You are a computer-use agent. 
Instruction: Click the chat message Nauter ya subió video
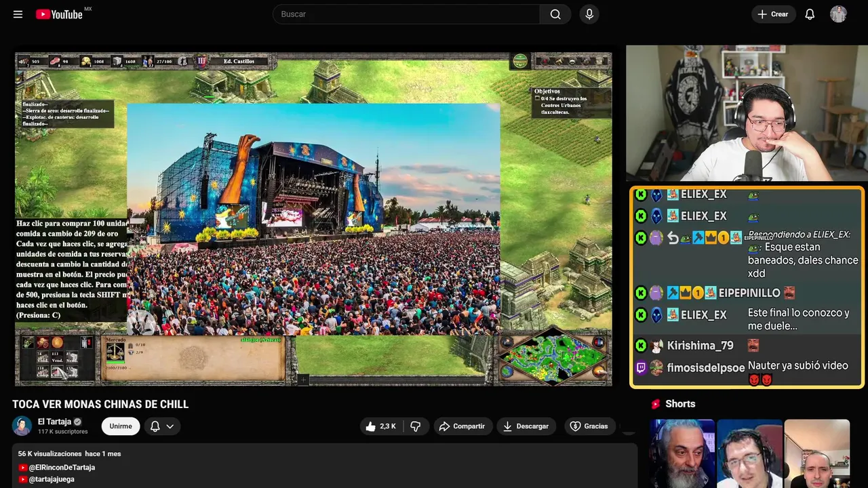click(x=797, y=365)
